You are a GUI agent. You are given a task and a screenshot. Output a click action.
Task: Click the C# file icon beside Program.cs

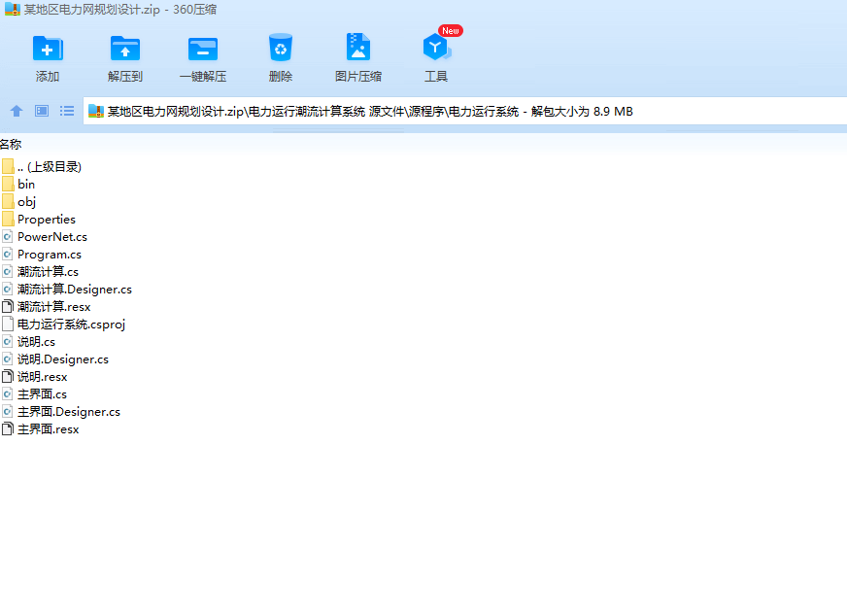click(x=7, y=254)
